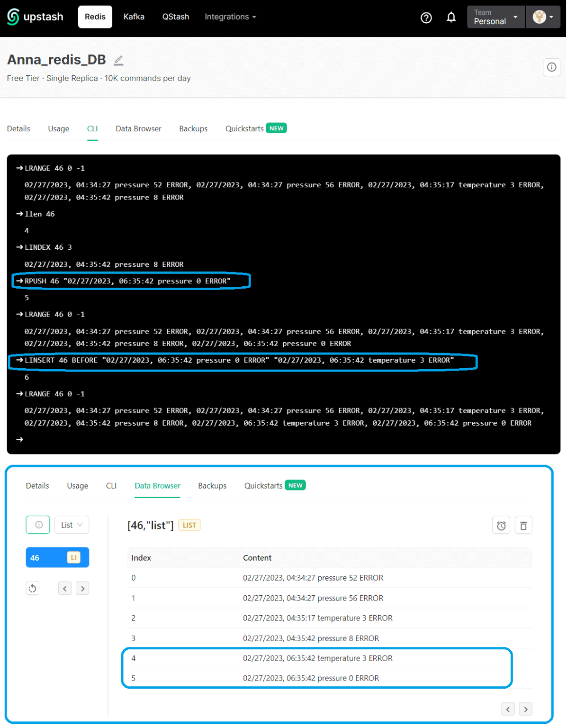567x728 pixels.
Task: Select key 46 in the sidebar
Action: (x=57, y=557)
